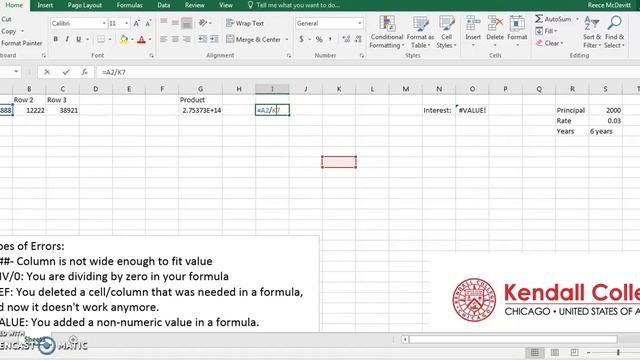Switch to Insert tab
The image size is (640, 360).
pos(45,5)
